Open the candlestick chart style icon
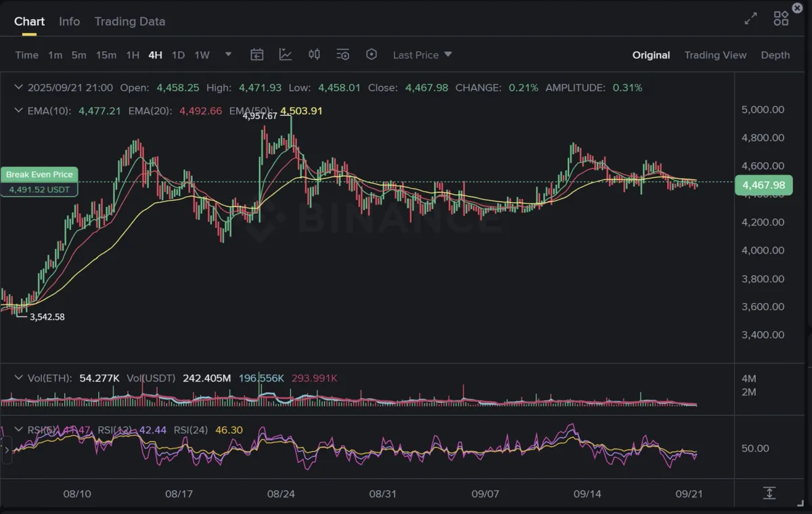Viewport: 812px width, 514px height. (314, 54)
